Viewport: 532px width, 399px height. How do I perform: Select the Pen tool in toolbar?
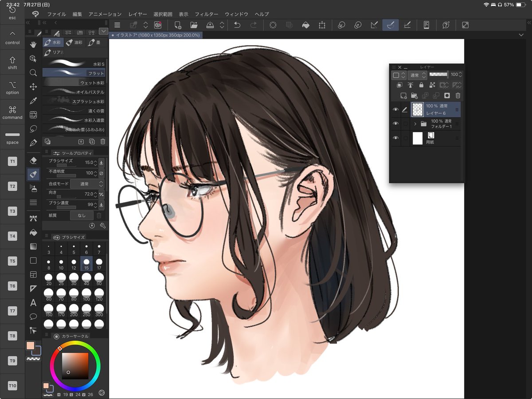tap(33, 143)
